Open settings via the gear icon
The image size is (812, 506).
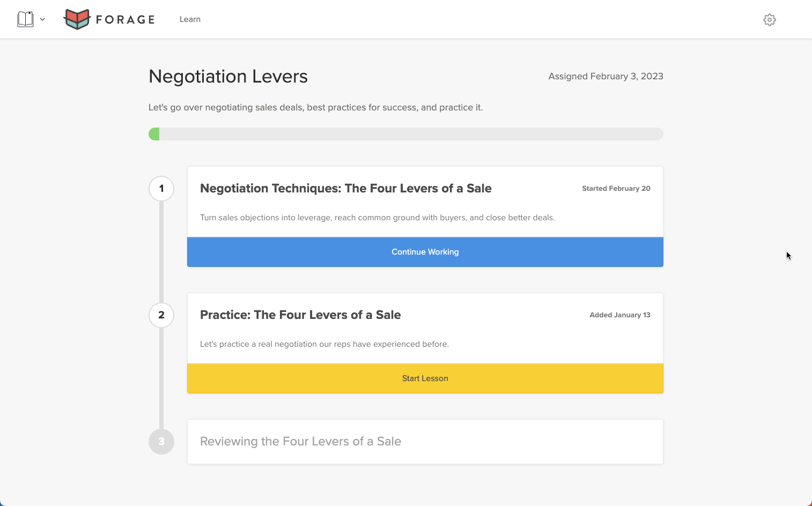click(x=769, y=20)
